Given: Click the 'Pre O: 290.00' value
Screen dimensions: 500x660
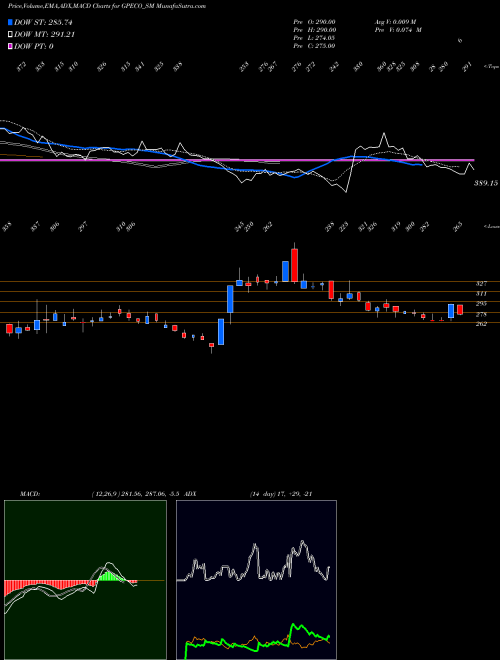Looking at the screenshot, I should click(x=314, y=22).
